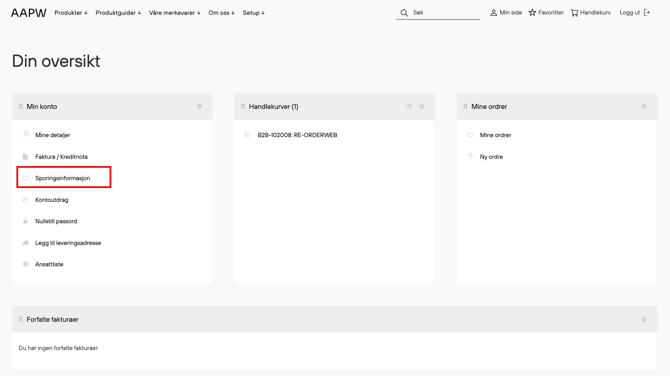Click the Logg ut exit icon
The width and height of the screenshot is (670, 376).
point(647,13)
